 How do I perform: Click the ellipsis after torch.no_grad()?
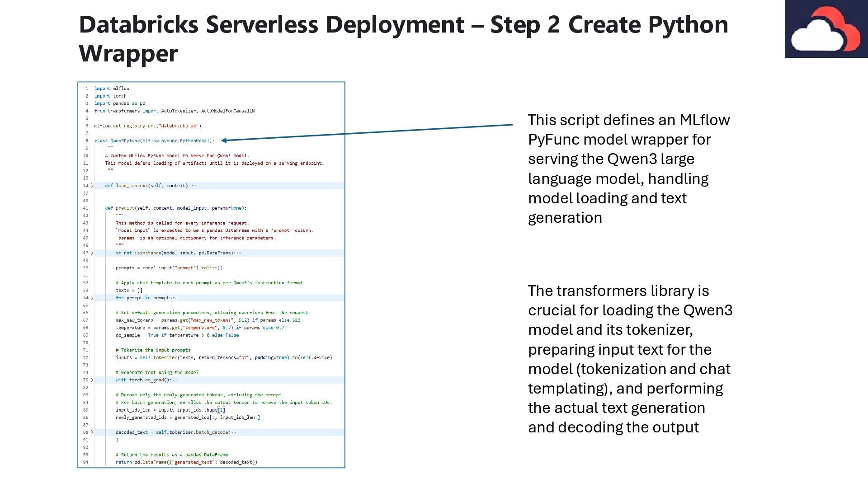pyautogui.click(x=175, y=380)
